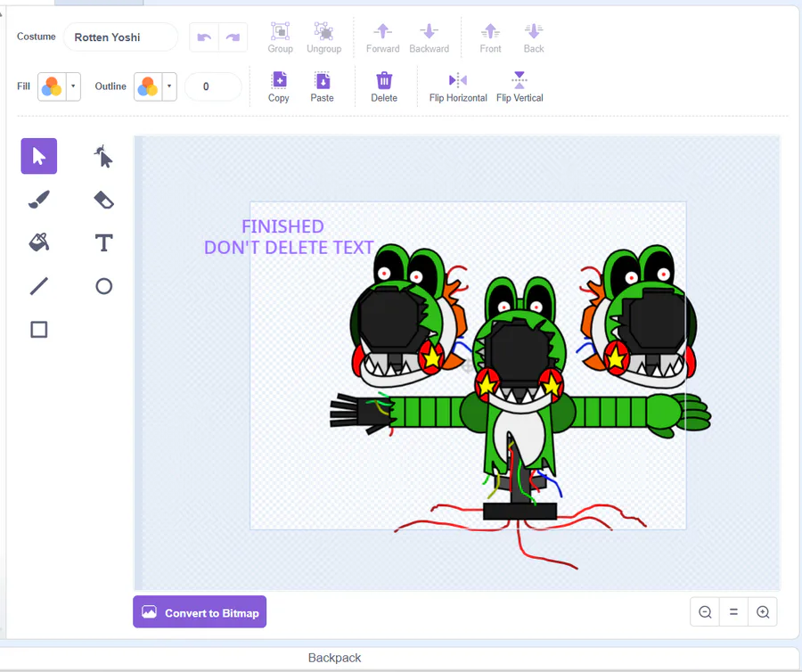Image resolution: width=802 pixels, height=672 pixels.
Task: Open the Fill color swatch
Action: [x=52, y=86]
